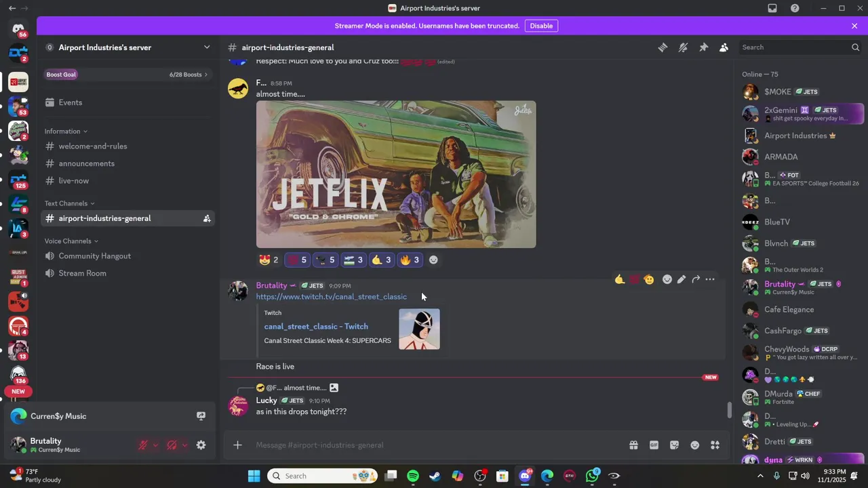Toggle the fire emoji reaction with 3
The image size is (868, 488).
410,260
